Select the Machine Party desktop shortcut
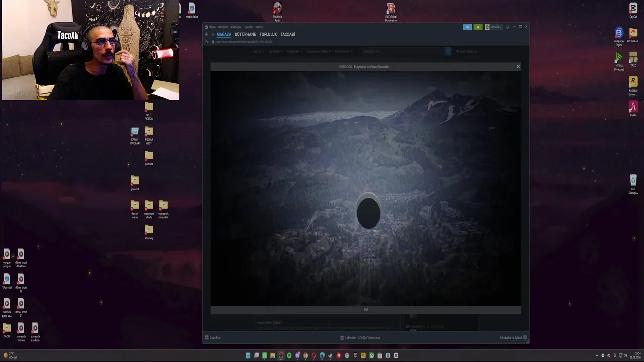The height and width of the screenshot is (362, 644). (x=277, y=12)
